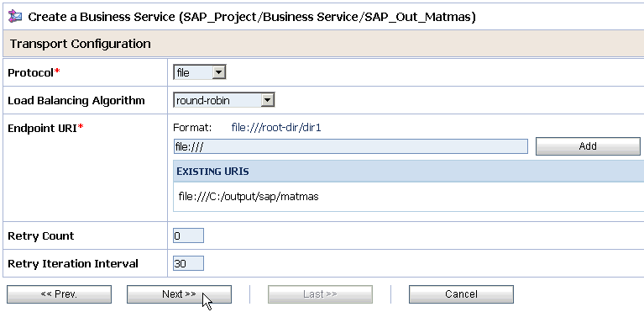
Task: Cancel the business service creation
Action: [461, 294]
